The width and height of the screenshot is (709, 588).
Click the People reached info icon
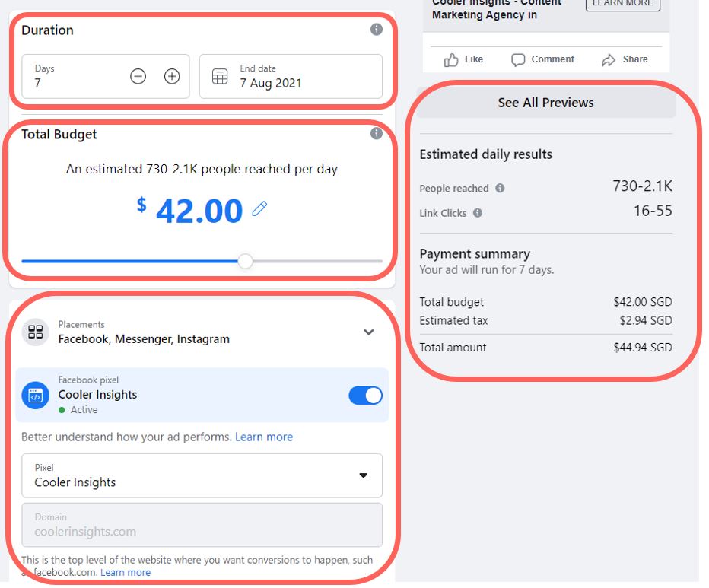tap(500, 188)
